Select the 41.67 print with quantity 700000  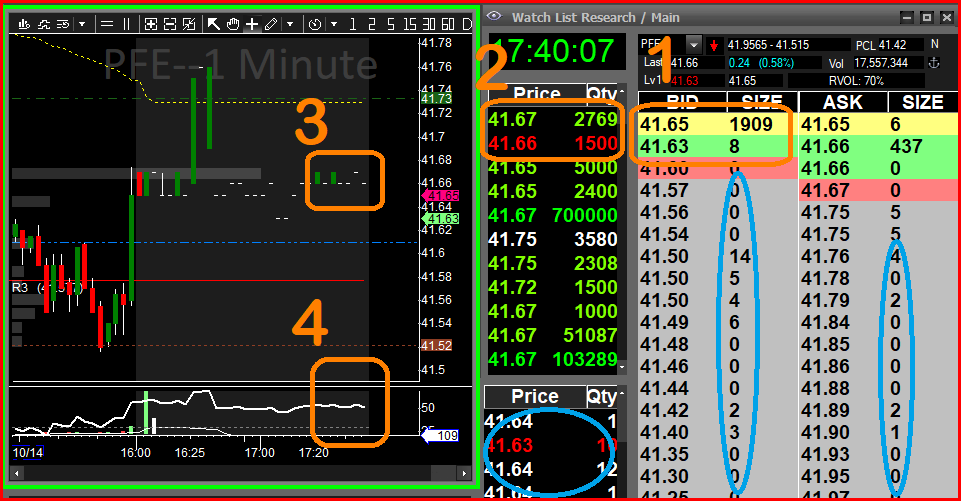pos(552,215)
